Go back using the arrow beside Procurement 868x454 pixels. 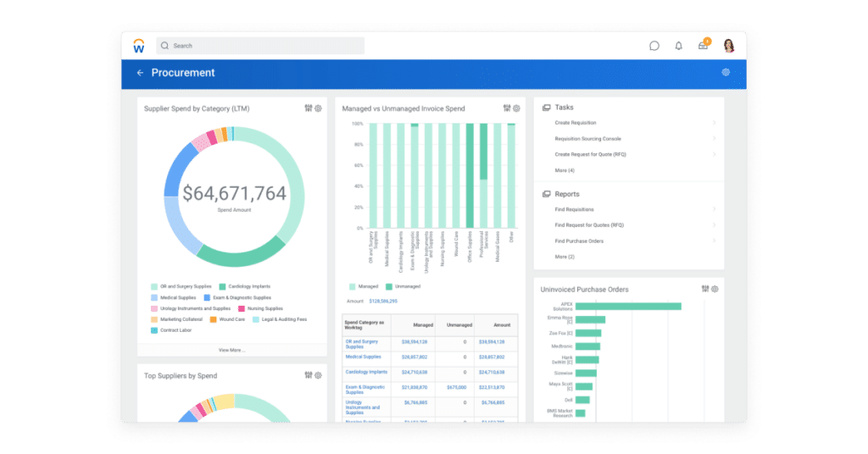(x=140, y=73)
